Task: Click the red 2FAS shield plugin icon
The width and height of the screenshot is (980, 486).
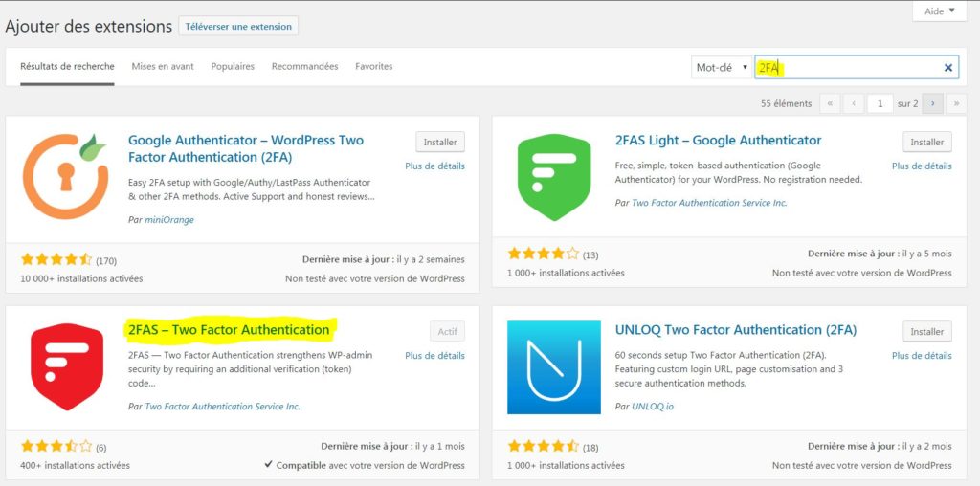Action: [x=67, y=366]
